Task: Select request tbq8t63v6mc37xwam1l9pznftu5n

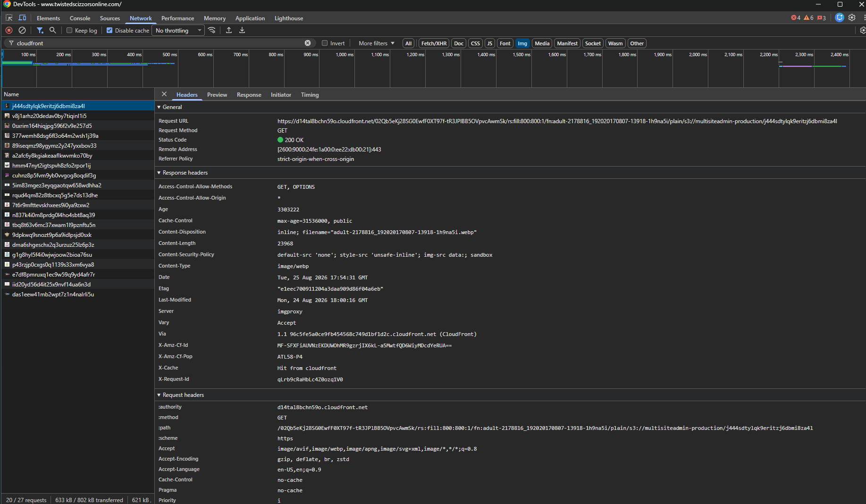Action: click(77, 225)
